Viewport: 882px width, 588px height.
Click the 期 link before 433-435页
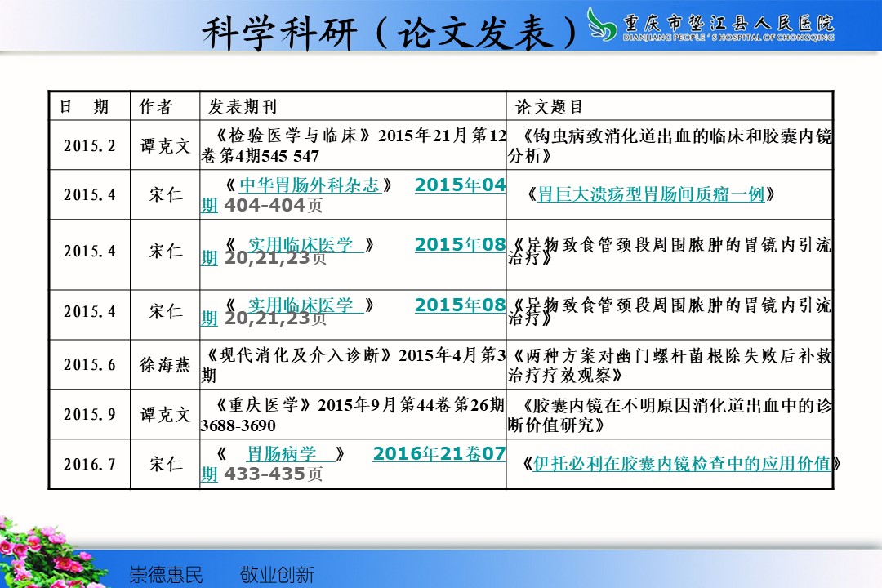(x=209, y=474)
